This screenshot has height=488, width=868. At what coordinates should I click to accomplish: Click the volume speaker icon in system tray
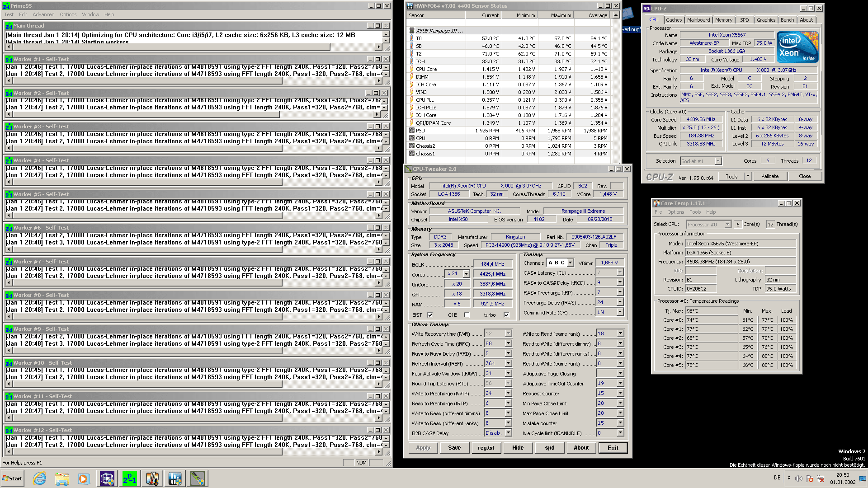pos(799,479)
